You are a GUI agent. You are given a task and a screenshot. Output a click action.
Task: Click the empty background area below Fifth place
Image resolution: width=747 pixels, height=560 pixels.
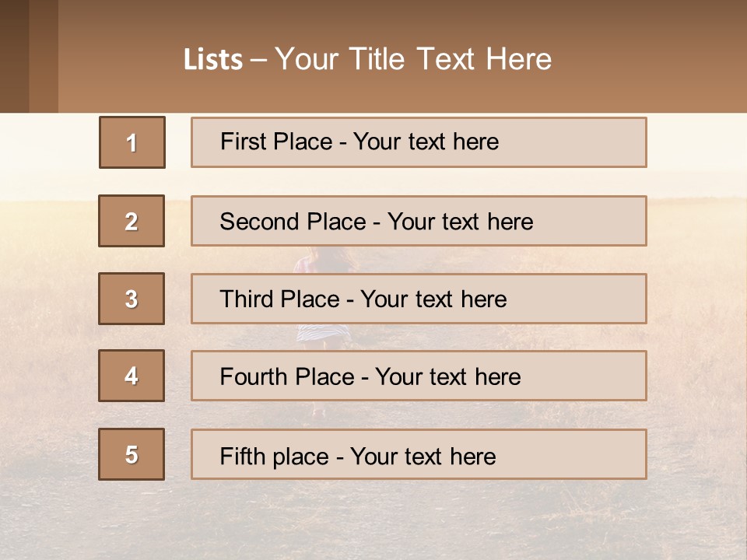pos(373,521)
